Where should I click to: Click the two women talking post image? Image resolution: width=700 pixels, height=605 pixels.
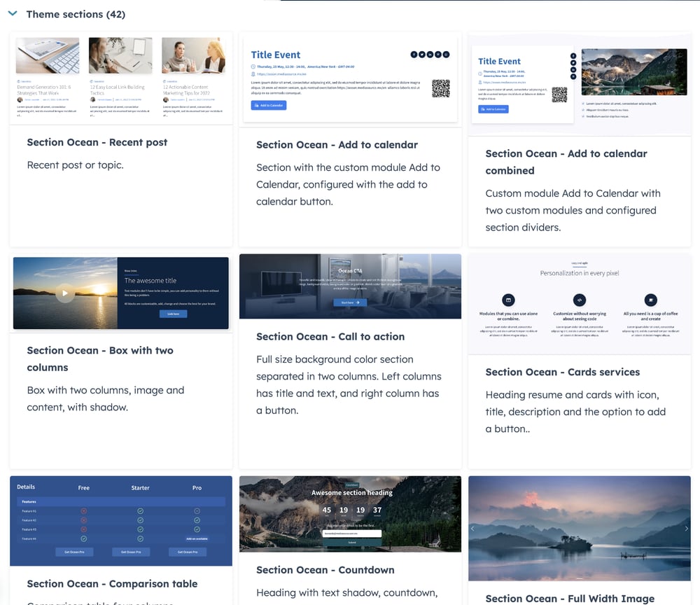point(193,55)
